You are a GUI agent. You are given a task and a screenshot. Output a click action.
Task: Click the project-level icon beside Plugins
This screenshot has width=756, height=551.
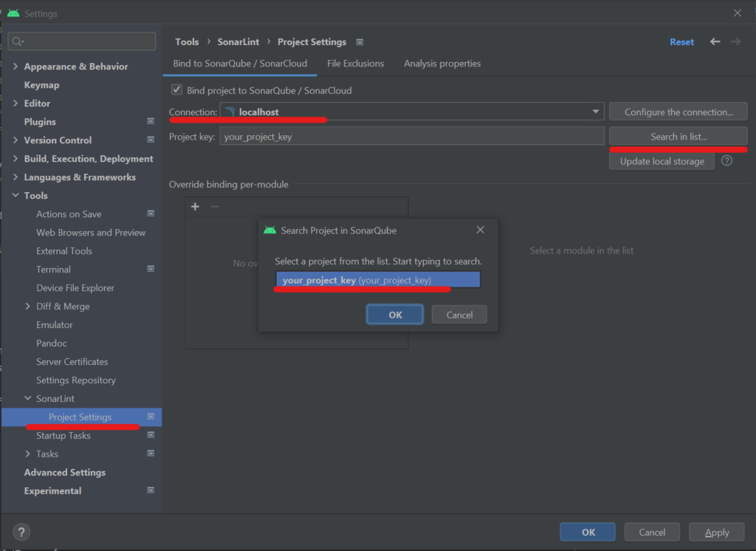[x=151, y=122]
